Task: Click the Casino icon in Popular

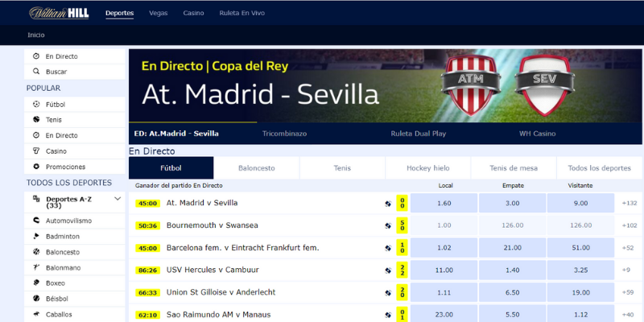Action: [x=36, y=151]
